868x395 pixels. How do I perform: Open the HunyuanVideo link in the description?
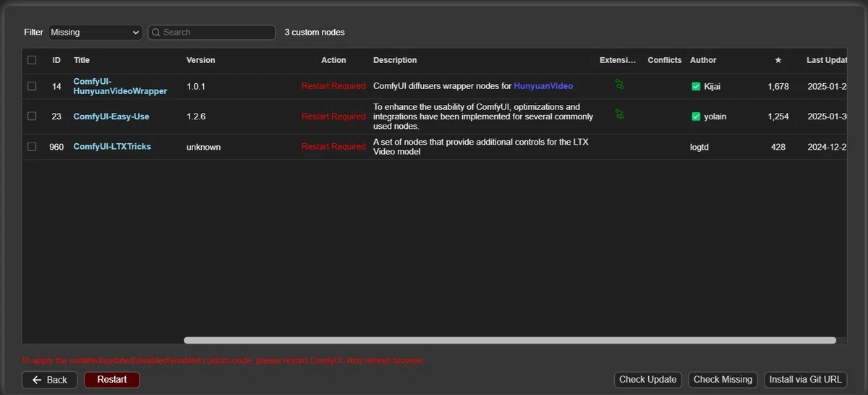tap(543, 86)
